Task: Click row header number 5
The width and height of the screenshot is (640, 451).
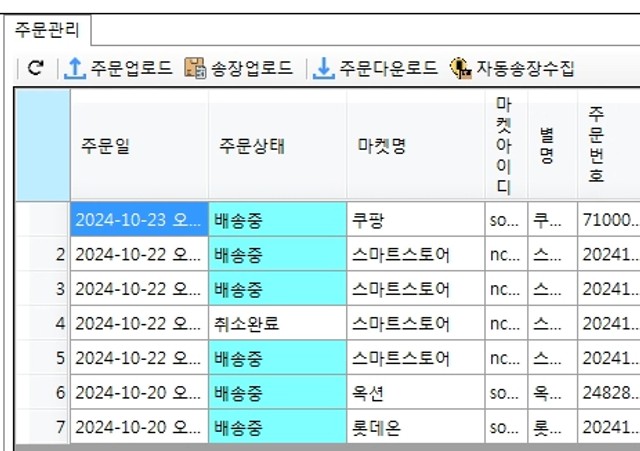Action: 42,358
